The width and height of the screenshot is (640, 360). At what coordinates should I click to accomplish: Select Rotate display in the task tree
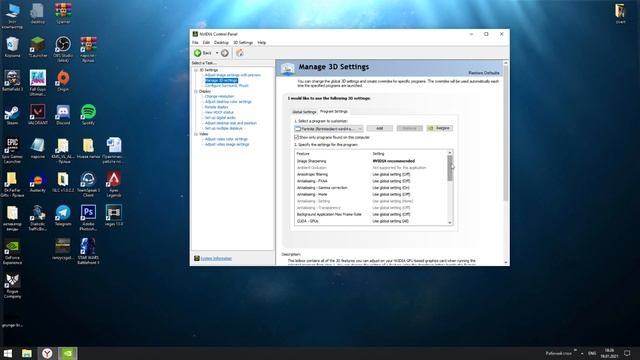216,107
